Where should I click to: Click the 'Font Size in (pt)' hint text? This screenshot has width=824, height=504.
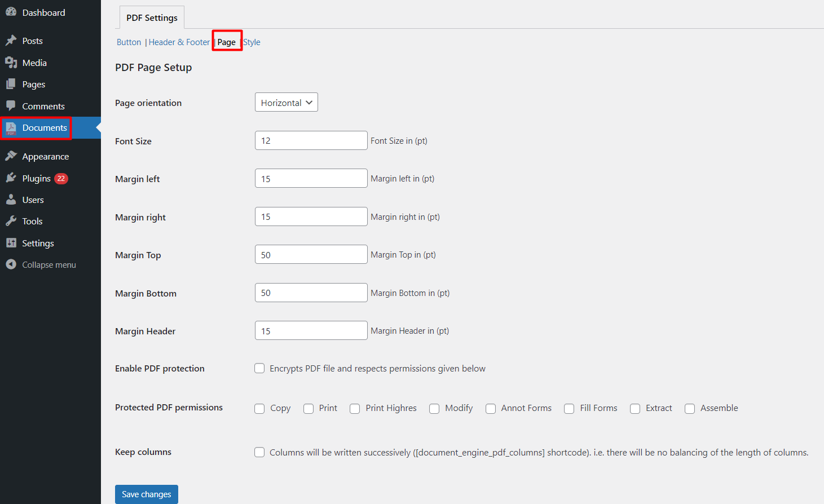coord(399,141)
